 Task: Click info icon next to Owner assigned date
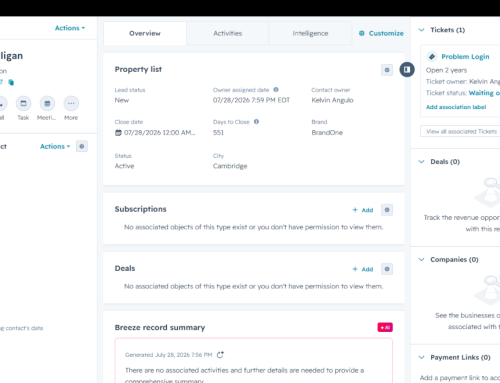tap(276, 90)
